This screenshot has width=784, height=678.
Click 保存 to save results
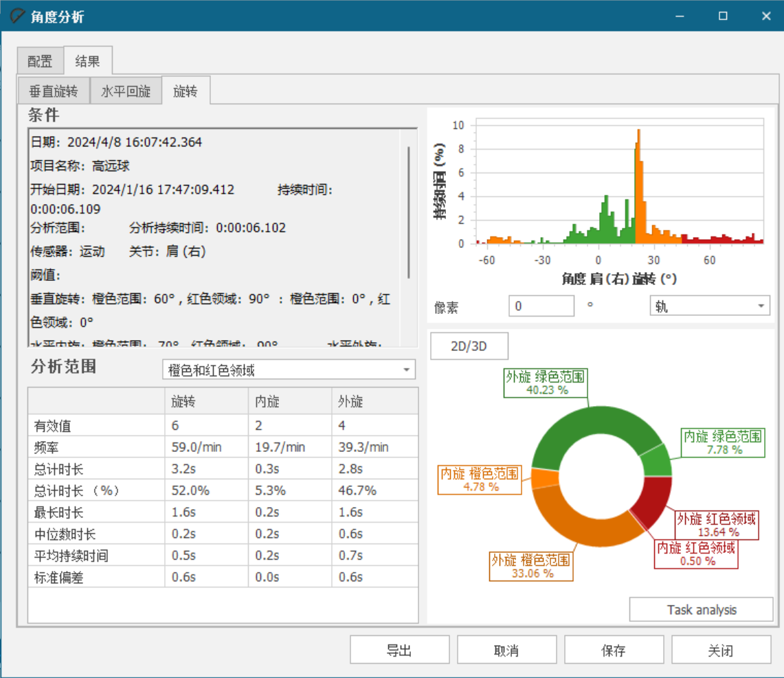tap(614, 650)
